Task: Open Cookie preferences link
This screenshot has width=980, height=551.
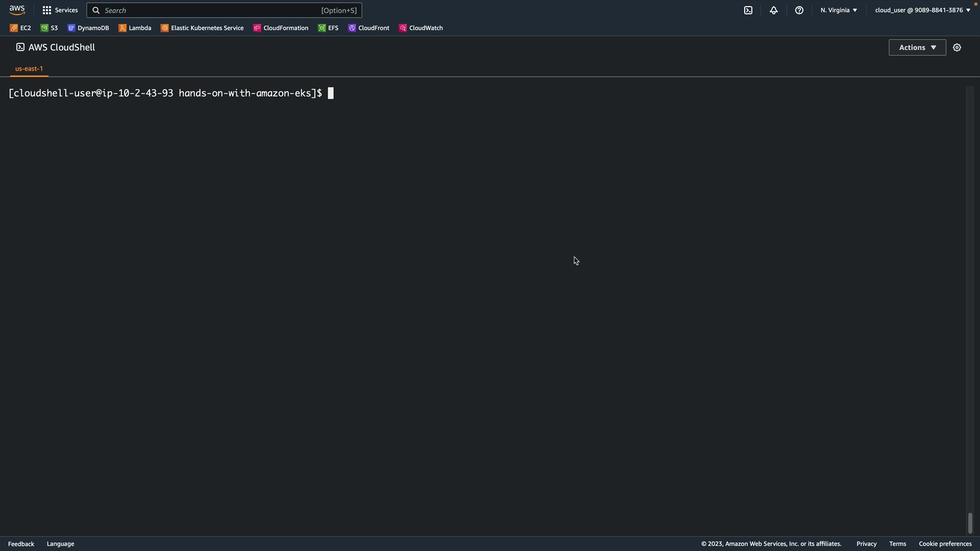Action: [945, 544]
